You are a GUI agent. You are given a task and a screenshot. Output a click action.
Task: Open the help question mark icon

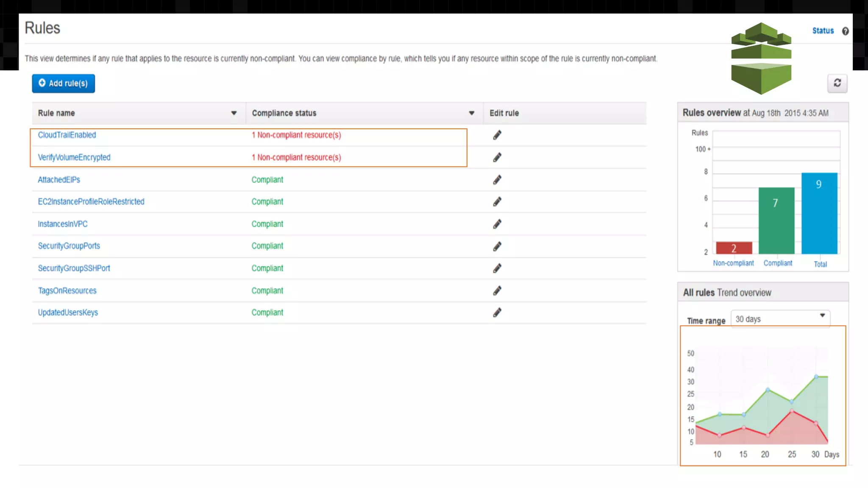(845, 31)
